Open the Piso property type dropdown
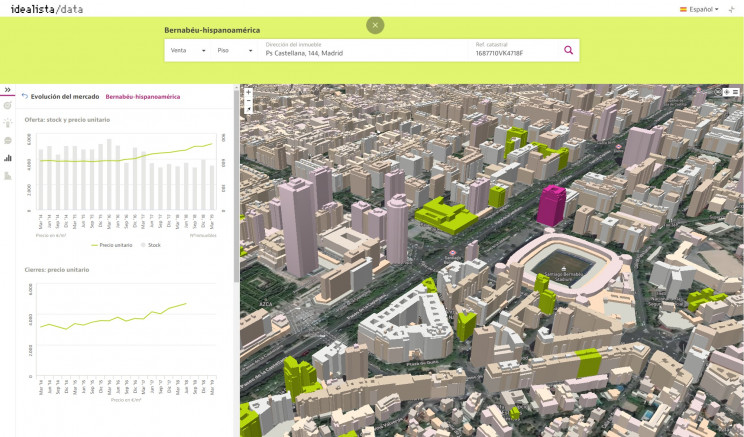 [234, 50]
